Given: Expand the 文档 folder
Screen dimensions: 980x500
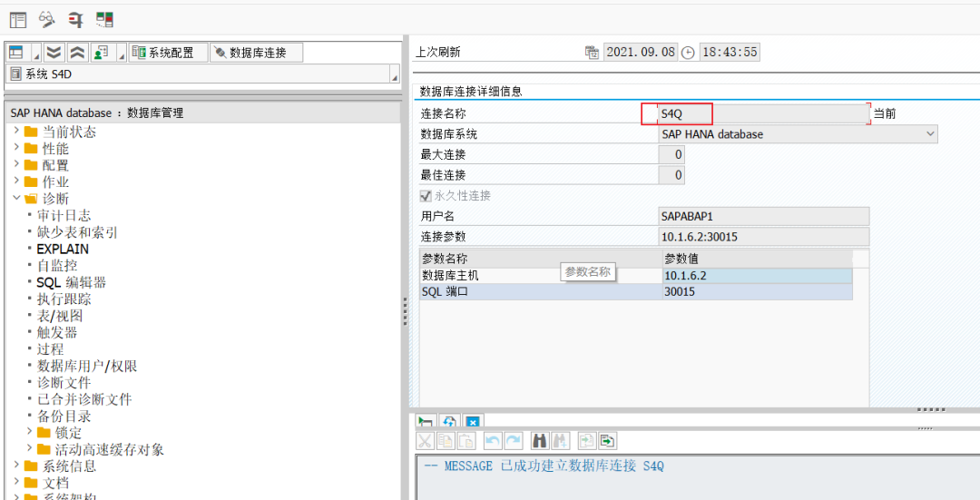Looking at the screenshot, I should pyautogui.click(x=16, y=483).
